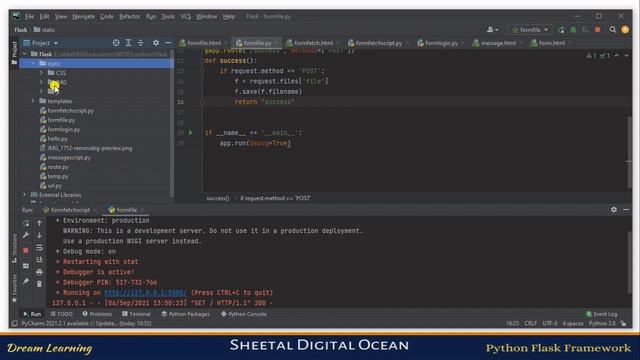Click the layout icon below the Run stop button
640x360 pixels.
[26, 266]
